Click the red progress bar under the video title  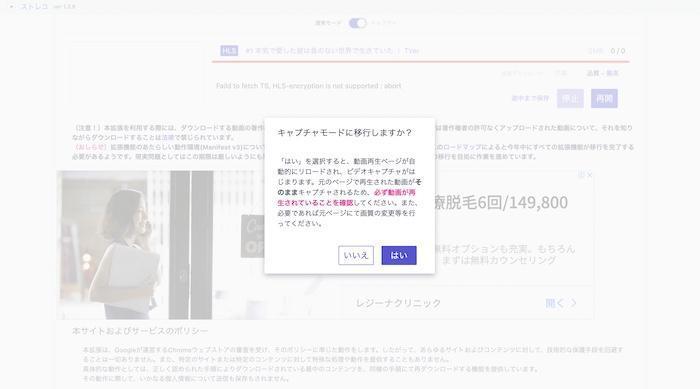click(x=421, y=61)
